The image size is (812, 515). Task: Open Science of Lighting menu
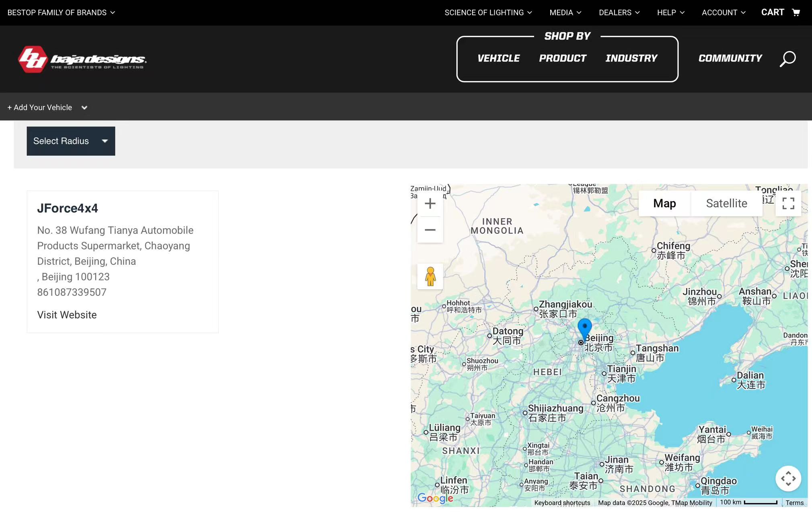pos(488,12)
